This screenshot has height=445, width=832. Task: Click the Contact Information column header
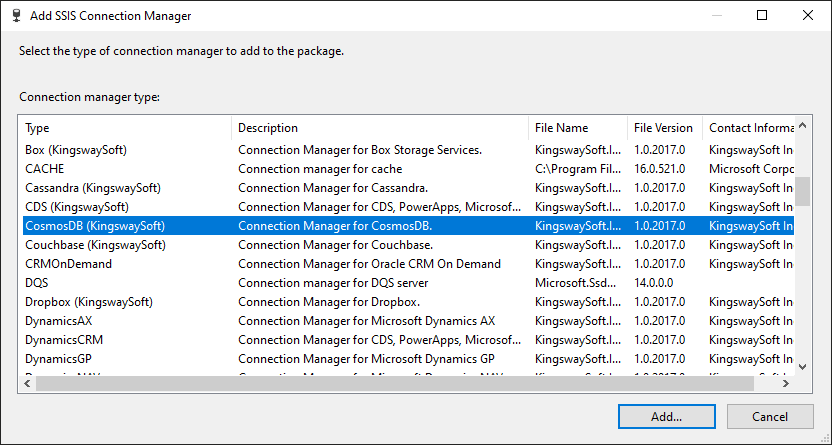749,128
